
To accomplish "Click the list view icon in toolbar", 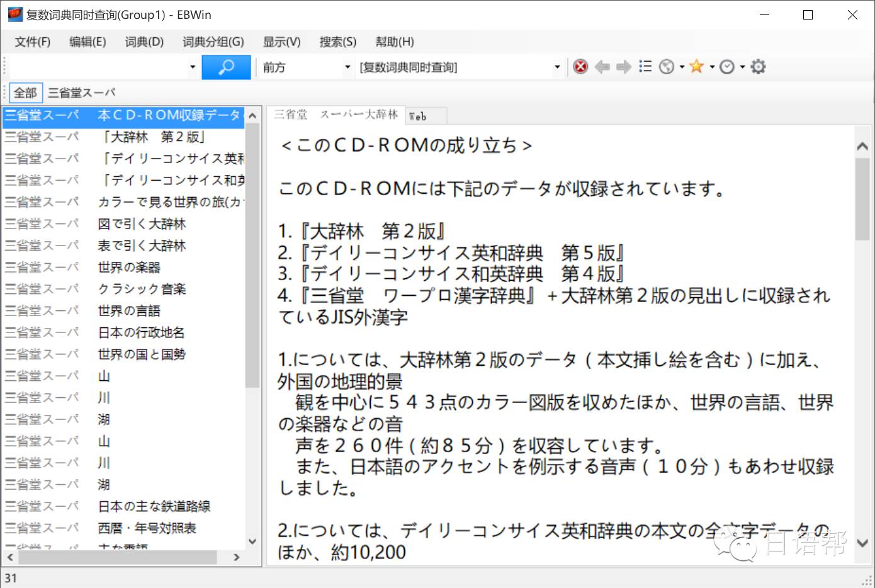I will pyautogui.click(x=645, y=67).
